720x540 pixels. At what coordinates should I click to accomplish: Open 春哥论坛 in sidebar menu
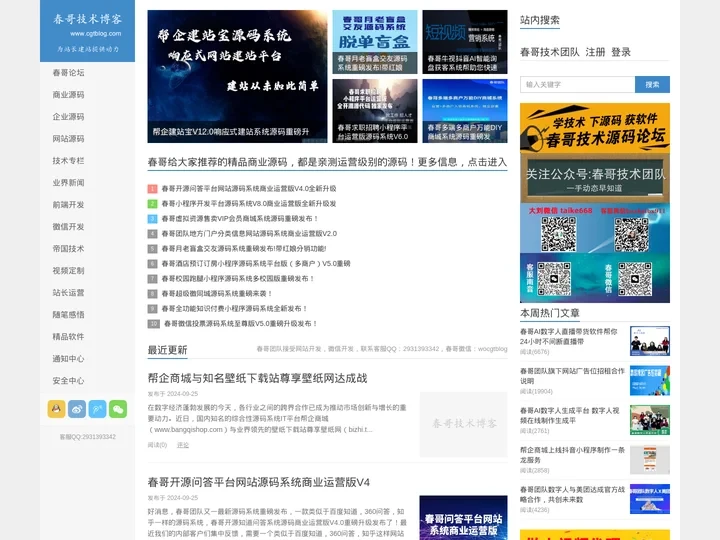click(68, 73)
